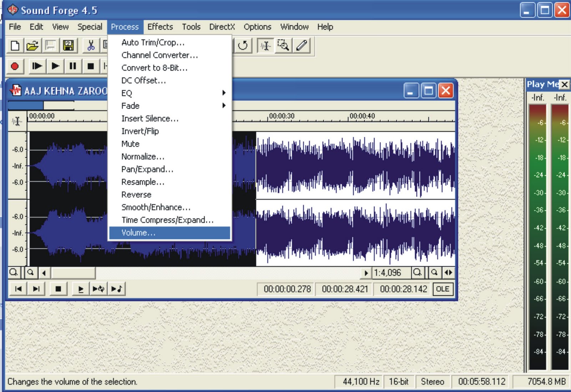This screenshot has width=571, height=392.
Task: Select the Pencil tool
Action: click(302, 45)
